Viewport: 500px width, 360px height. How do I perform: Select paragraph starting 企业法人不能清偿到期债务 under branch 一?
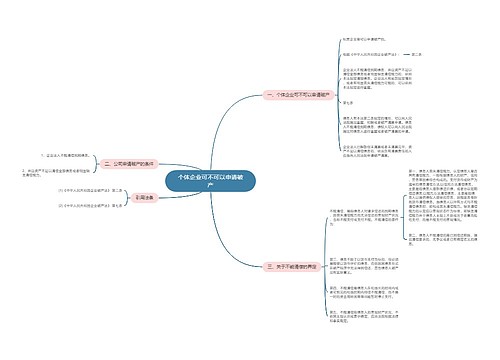click(377, 79)
